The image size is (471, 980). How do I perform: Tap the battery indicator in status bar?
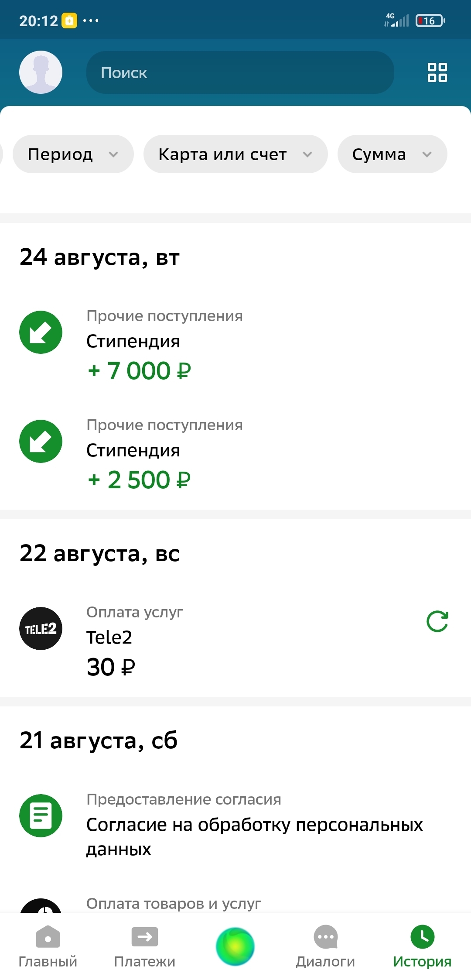[x=430, y=21]
